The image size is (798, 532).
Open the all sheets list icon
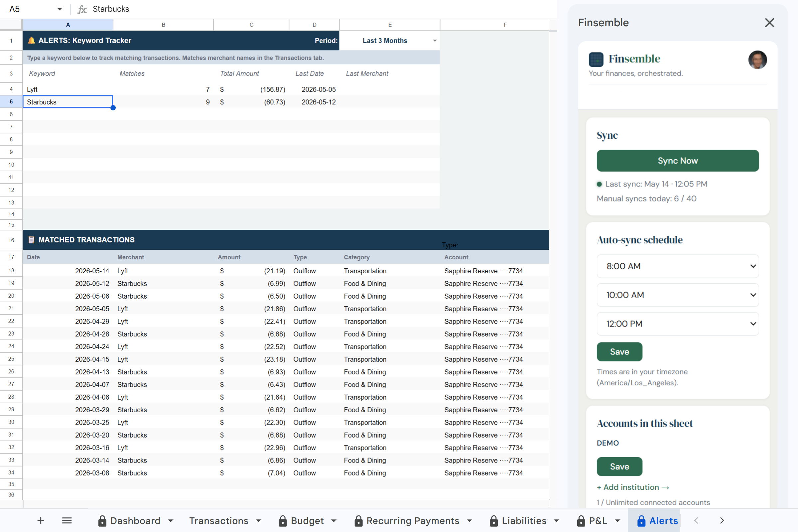tap(67, 520)
